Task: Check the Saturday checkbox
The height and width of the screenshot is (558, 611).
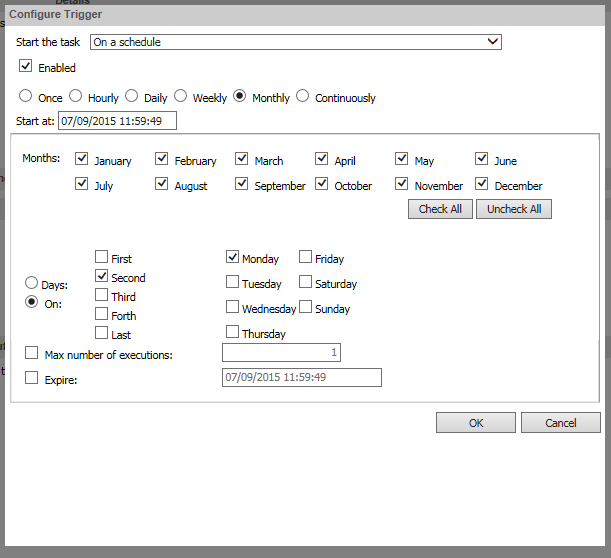Action: [x=306, y=282]
